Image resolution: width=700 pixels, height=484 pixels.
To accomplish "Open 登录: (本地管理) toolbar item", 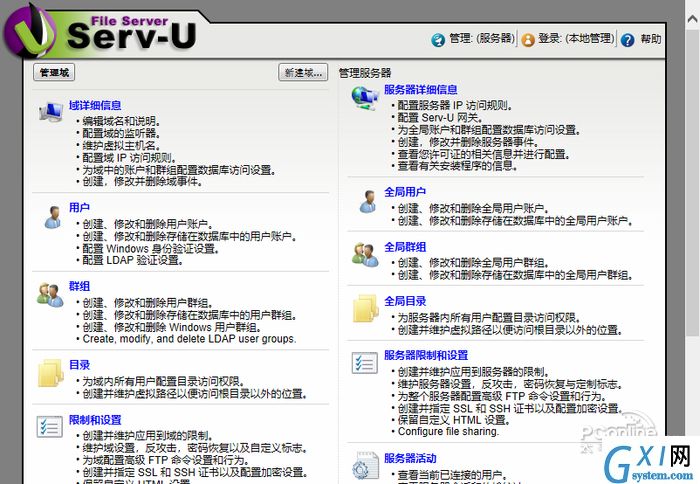I will pyautogui.click(x=576, y=39).
